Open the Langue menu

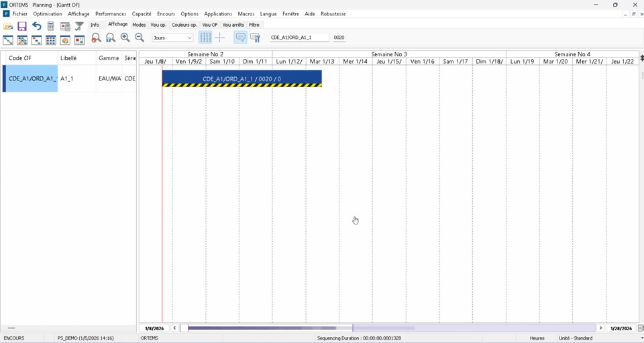[x=268, y=13]
